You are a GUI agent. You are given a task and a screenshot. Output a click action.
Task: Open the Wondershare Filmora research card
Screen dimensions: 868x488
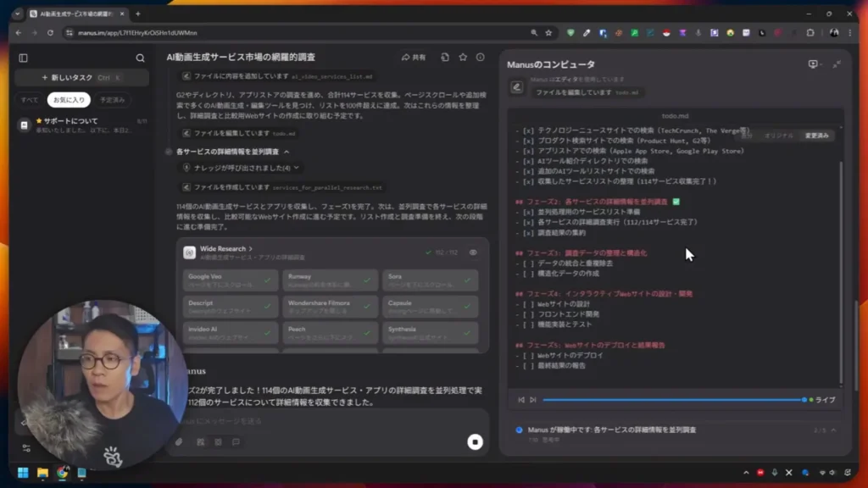tap(330, 307)
